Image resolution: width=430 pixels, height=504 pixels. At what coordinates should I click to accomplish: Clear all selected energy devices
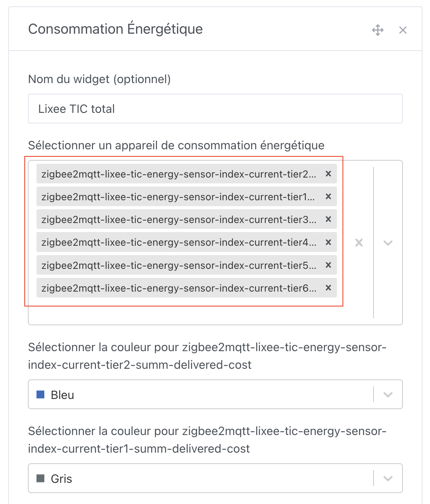[359, 243]
